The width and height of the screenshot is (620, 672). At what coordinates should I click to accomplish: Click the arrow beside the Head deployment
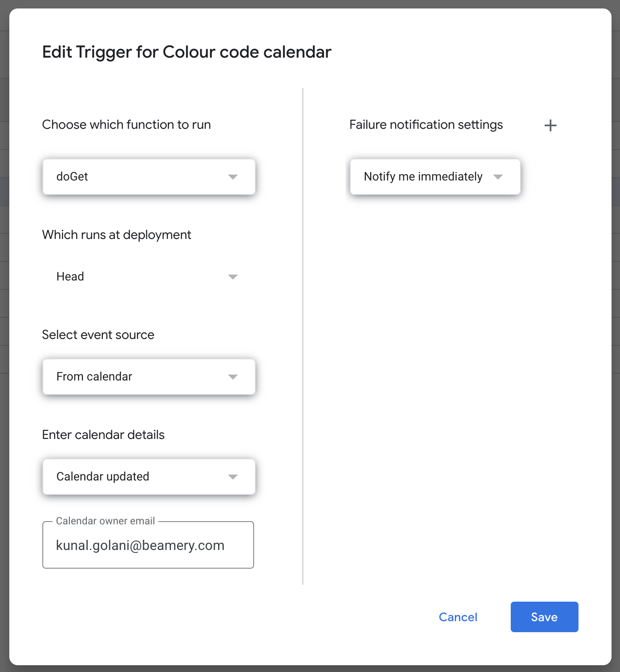[x=233, y=277]
